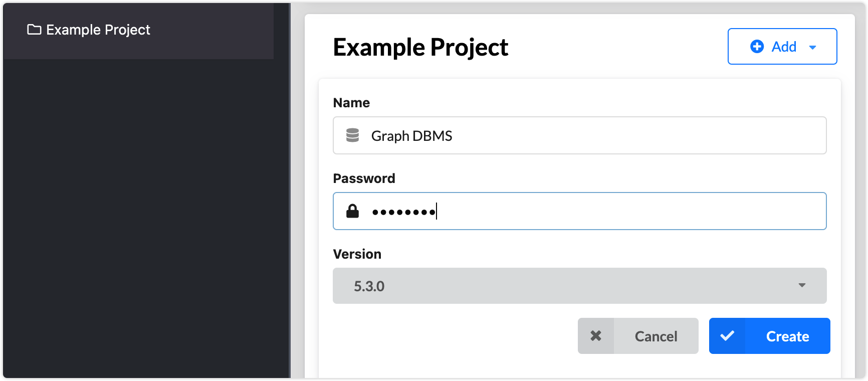Click the Name field label
Viewport: 868px width, 381px height.
point(351,103)
